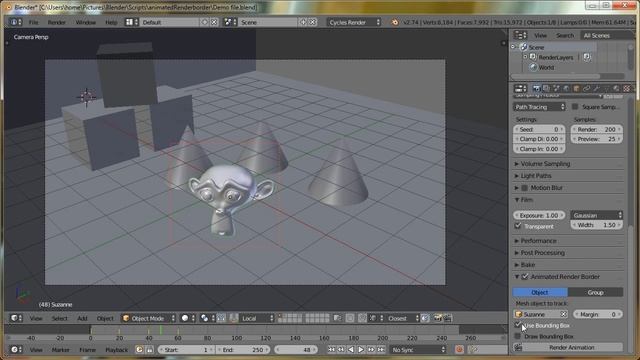Select the Render Layers properties tab
This screenshot has width=640, height=360.
pyautogui.click(x=546, y=89)
